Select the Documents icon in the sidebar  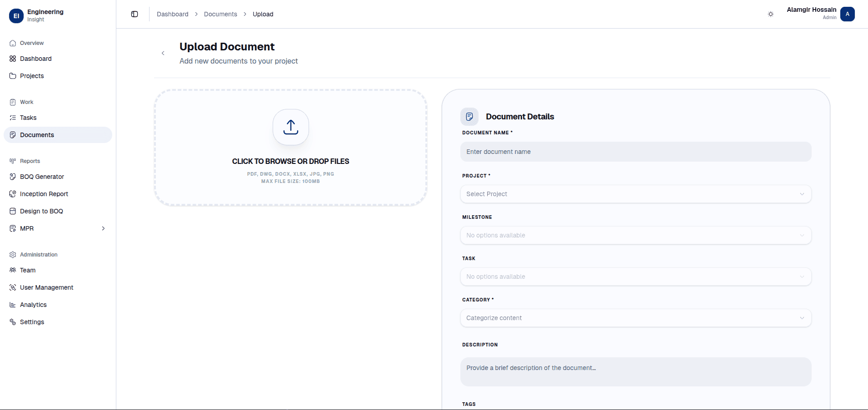[x=13, y=135]
